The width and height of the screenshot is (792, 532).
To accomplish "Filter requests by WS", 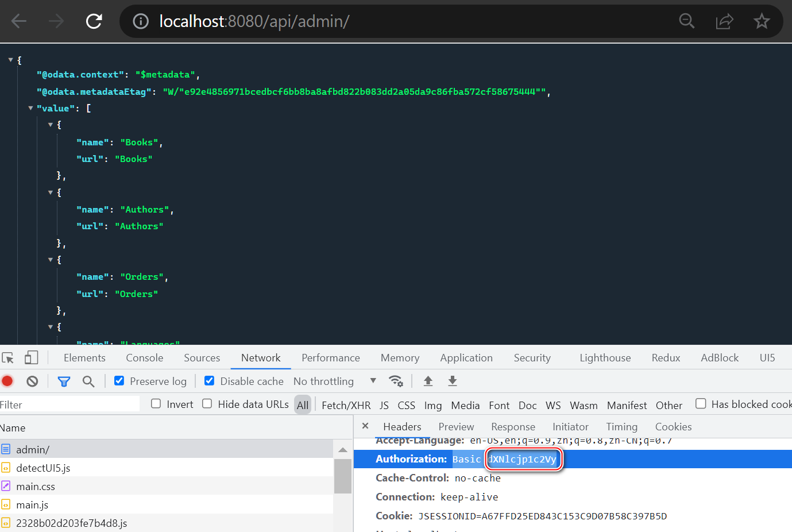I will 553,405.
